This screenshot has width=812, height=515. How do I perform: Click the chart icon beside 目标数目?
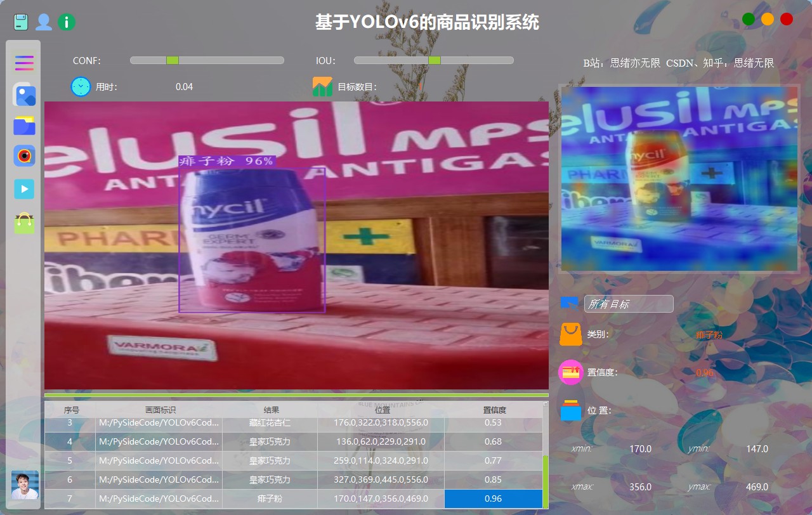(x=323, y=86)
